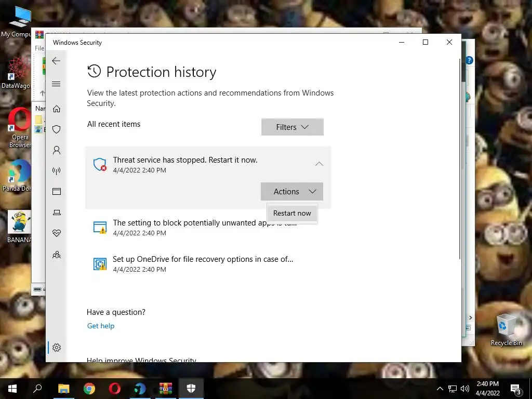
Task: Maximize the Windows Security window
Action: point(425,42)
